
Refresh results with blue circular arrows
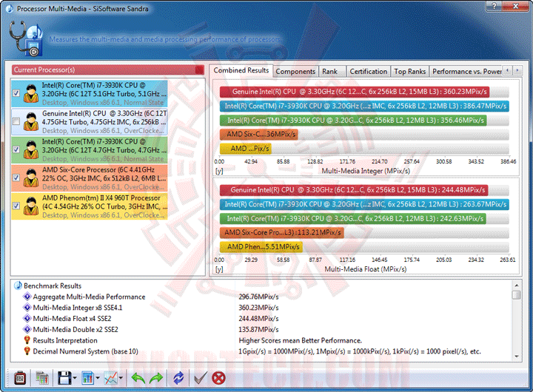pos(178,378)
